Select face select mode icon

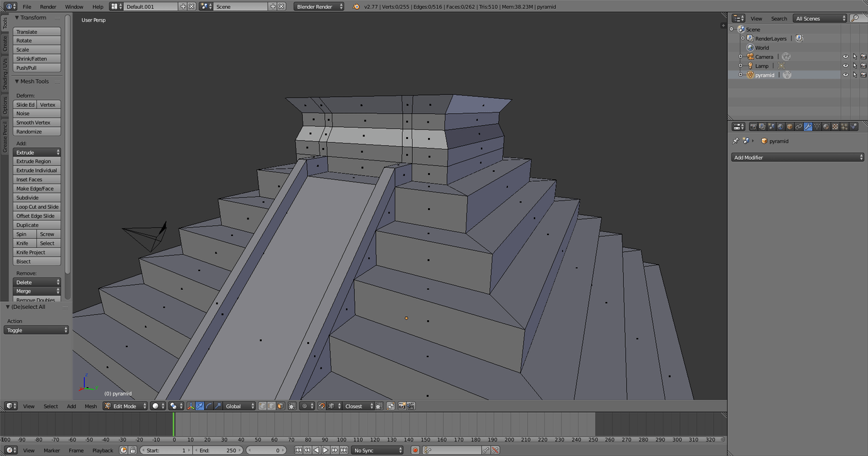[280, 406]
